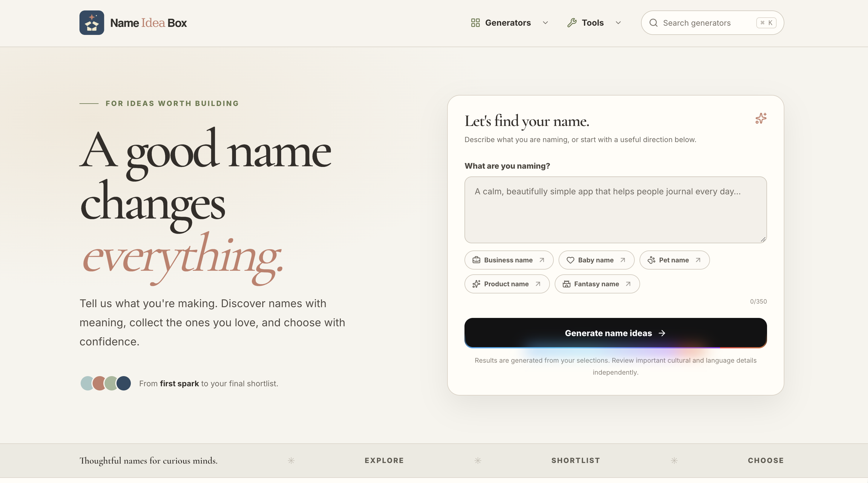
Task: Click the Name Idea Box wordmark
Action: click(148, 23)
